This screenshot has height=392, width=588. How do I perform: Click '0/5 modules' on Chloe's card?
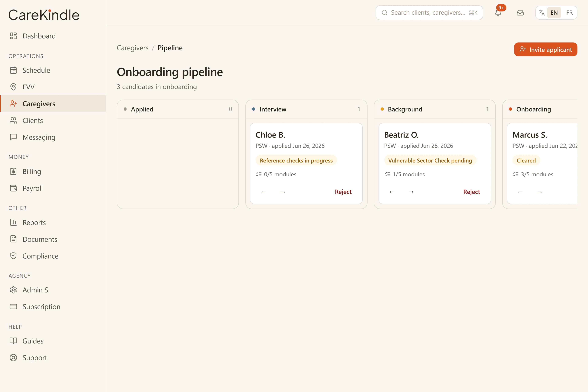coord(276,174)
